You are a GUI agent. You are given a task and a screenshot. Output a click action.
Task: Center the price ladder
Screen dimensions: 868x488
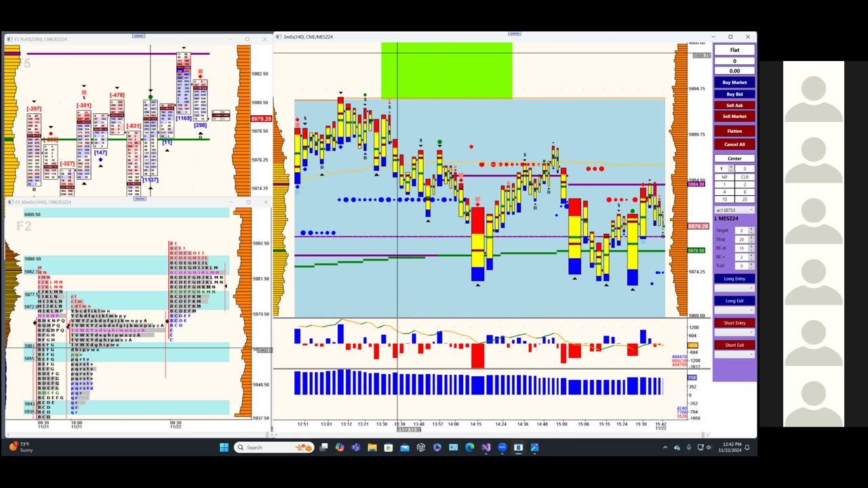pyautogui.click(x=734, y=159)
